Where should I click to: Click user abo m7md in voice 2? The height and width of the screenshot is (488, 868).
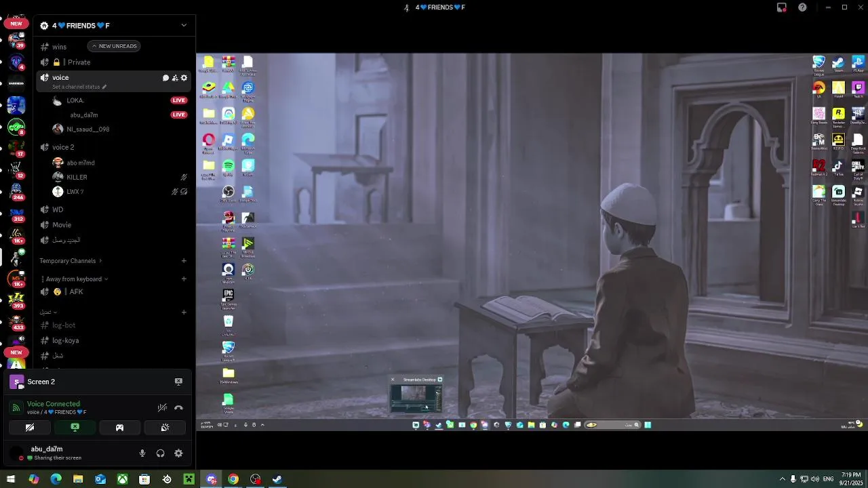point(81,163)
